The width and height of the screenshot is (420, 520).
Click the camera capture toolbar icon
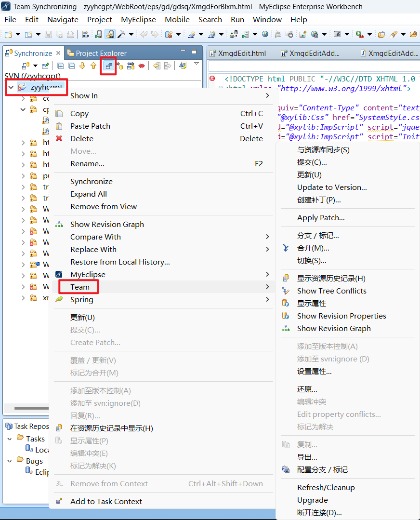337,34
